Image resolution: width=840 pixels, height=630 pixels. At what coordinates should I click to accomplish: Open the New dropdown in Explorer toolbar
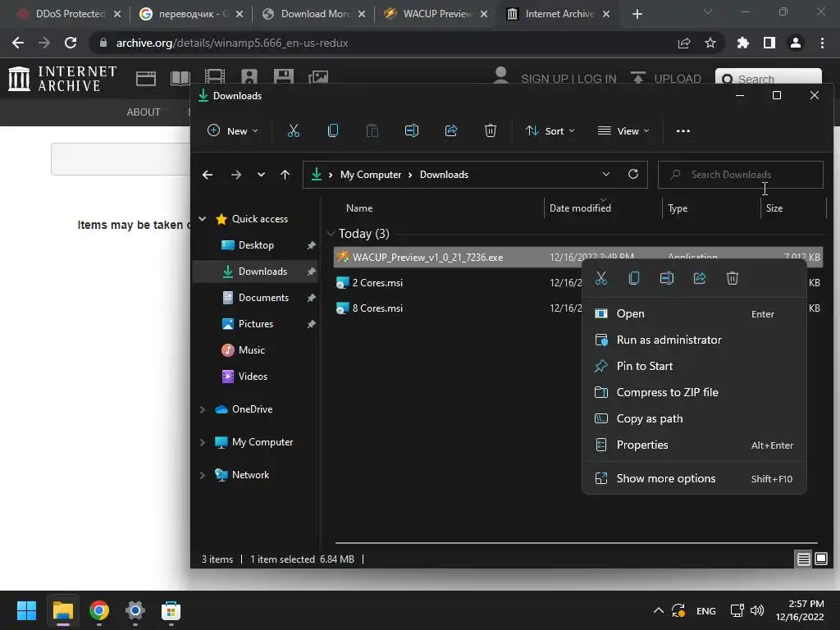[232, 130]
